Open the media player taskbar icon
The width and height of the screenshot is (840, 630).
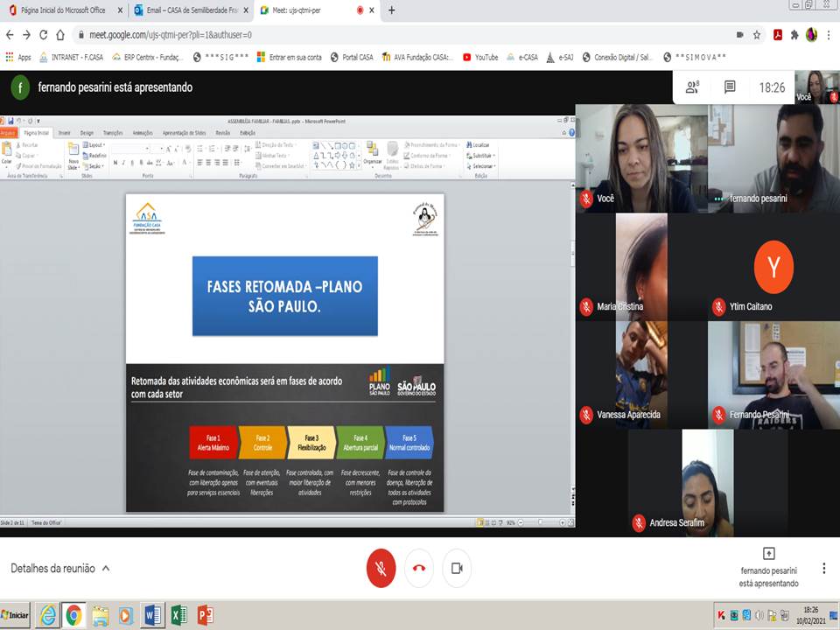[126, 615]
